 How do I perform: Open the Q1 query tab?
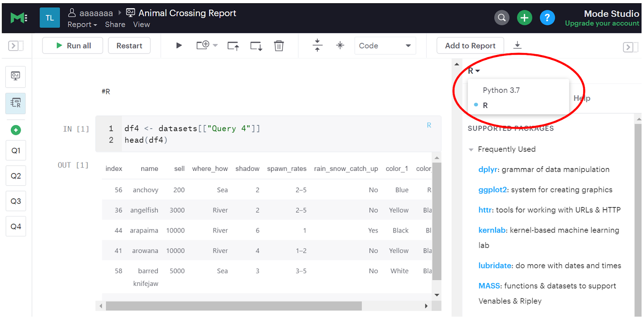tap(16, 151)
